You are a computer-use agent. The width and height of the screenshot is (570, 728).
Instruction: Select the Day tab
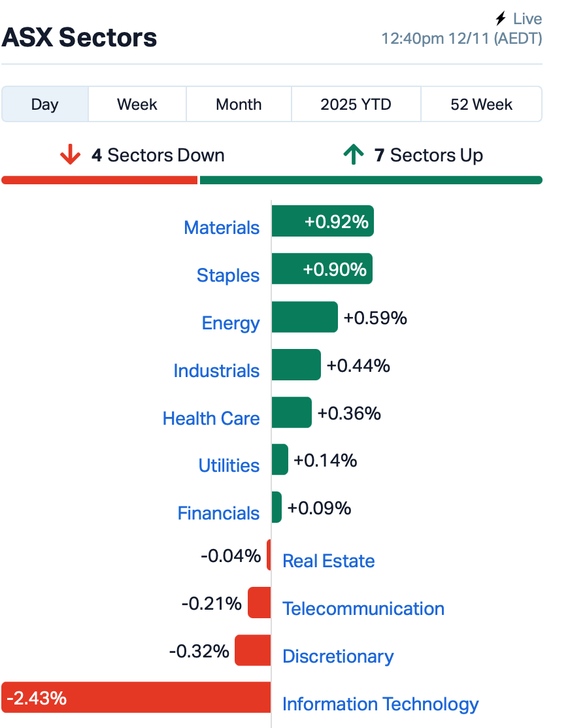pyautogui.click(x=45, y=105)
